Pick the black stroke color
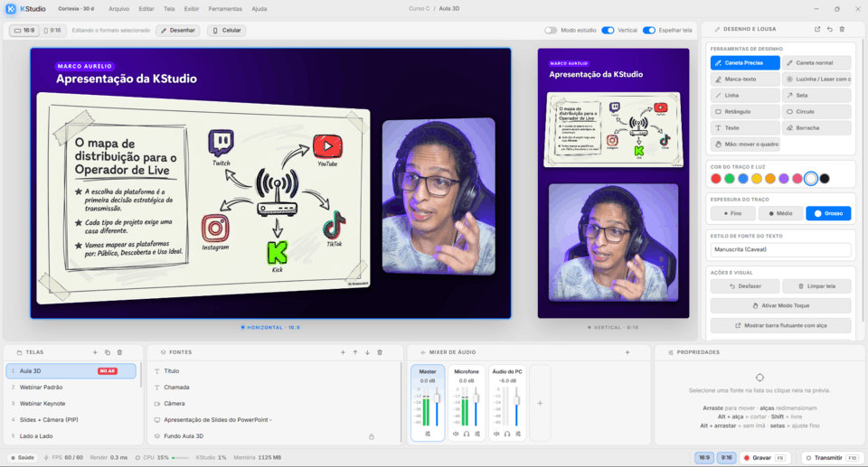Image resolution: width=868 pixels, height=467 pixels. click(x=825, y=179)
